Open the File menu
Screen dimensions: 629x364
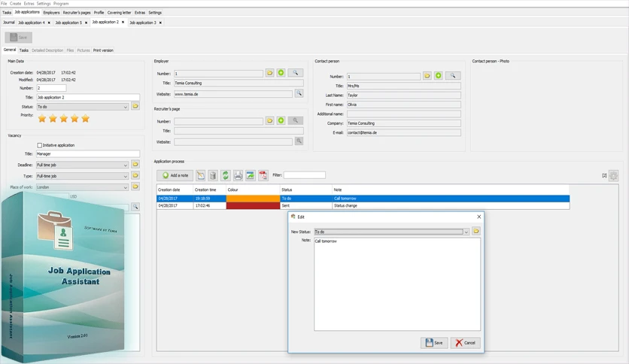4,3
